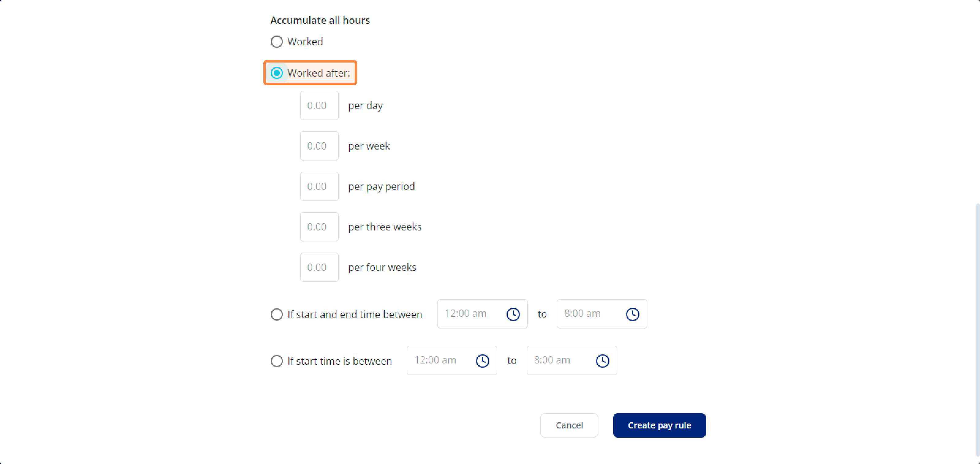
Task: Click clock icon in start-time-only 8:00 am field
Action: point(602,361)
